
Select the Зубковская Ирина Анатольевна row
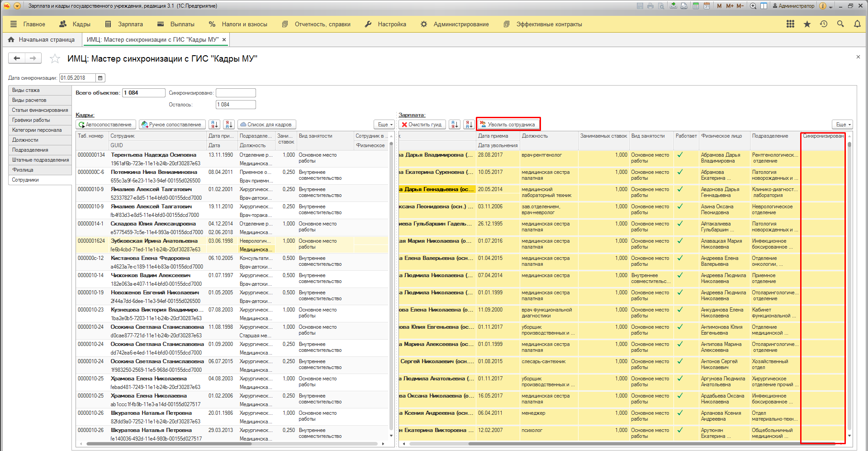click(154, 241)
